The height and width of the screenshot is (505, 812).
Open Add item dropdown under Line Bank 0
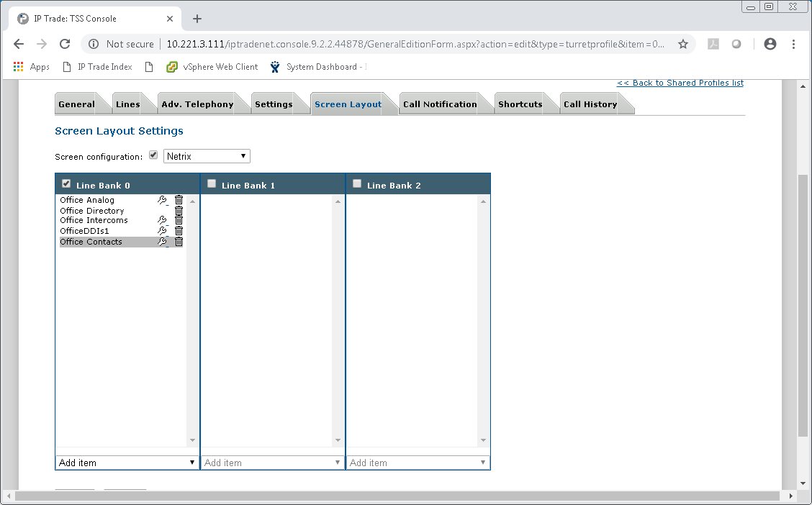point(127,463)
